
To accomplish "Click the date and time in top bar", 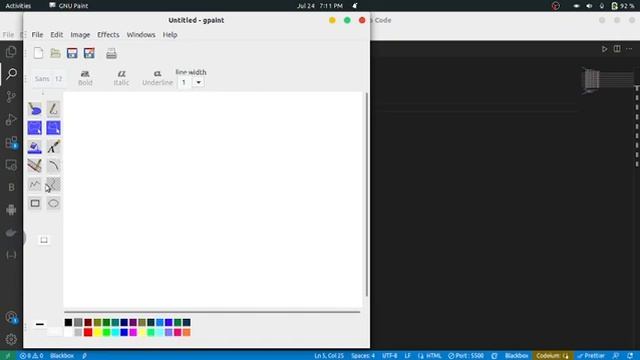I will (x=320, y=6).
